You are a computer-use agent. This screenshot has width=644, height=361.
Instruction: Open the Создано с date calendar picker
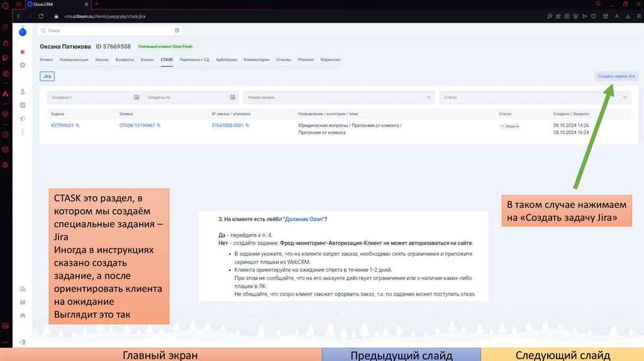tap(136, 97)
